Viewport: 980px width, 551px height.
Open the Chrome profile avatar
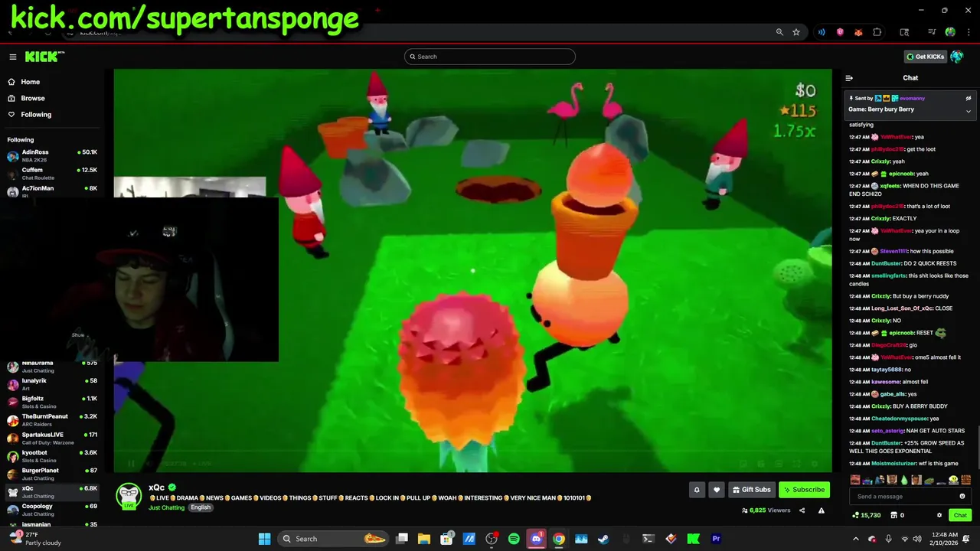(950, 32)
